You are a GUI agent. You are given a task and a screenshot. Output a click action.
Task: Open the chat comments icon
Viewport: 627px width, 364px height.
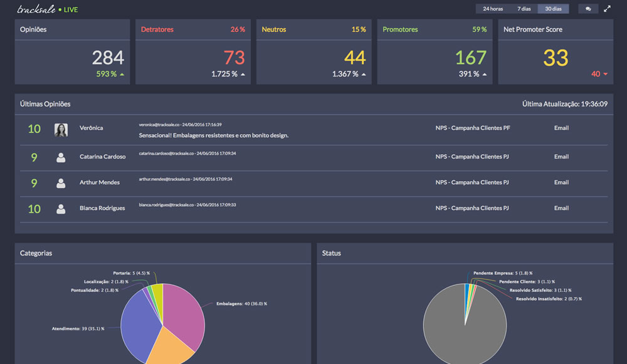(588, 9)
